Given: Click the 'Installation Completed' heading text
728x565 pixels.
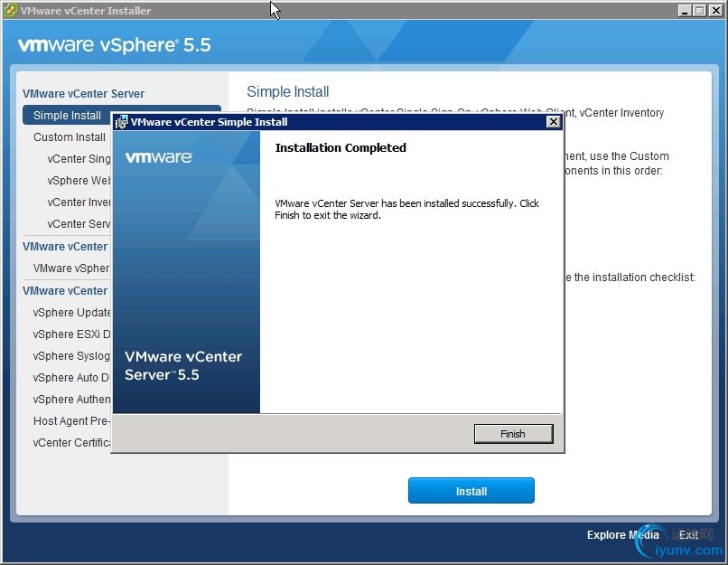Looking at the screenshot, I should pyautogui.click(x=341, y=147).
